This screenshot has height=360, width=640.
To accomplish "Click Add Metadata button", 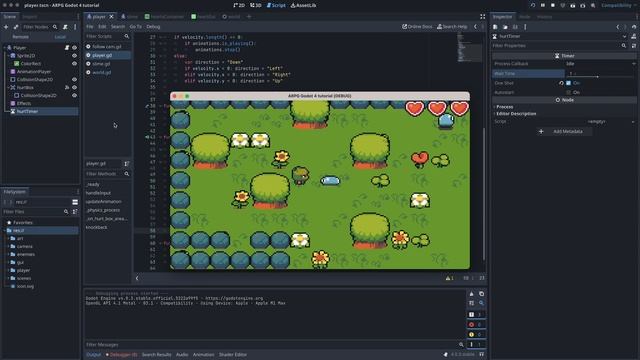I will [564, 131].
